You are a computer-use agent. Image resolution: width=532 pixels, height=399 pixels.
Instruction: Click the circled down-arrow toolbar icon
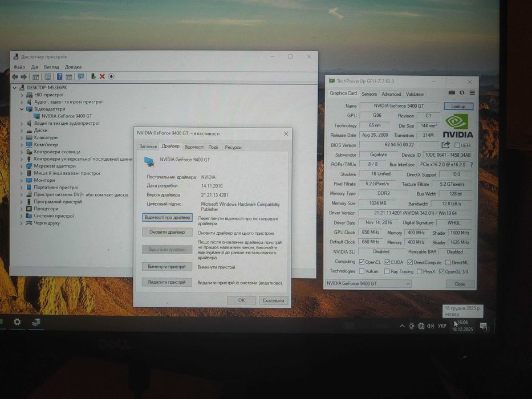coord(111,76)
